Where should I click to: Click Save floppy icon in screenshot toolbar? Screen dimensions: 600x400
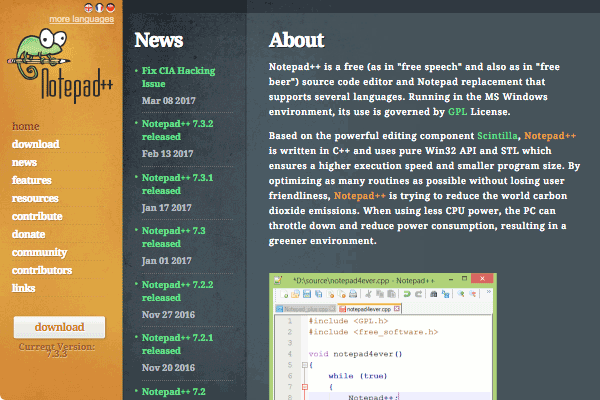(x=307, y=294)
